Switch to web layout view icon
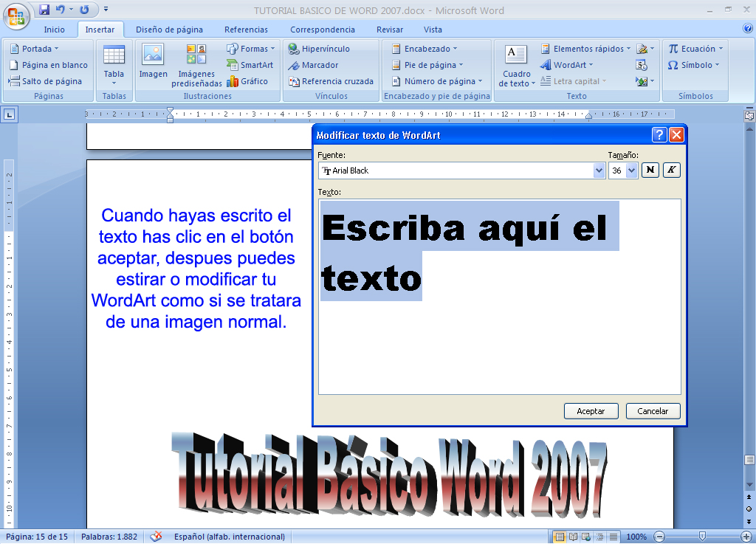Screen dimensions: 756x544 [586, 537]
